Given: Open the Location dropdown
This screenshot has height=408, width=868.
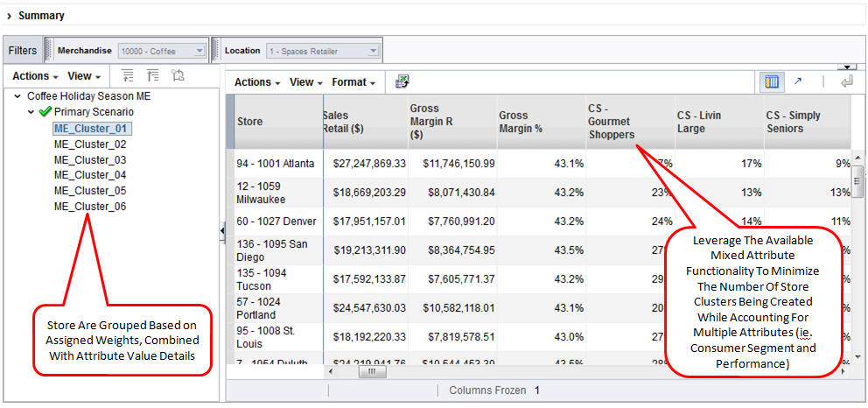Looking at the screenshot, I should (373, 51).
